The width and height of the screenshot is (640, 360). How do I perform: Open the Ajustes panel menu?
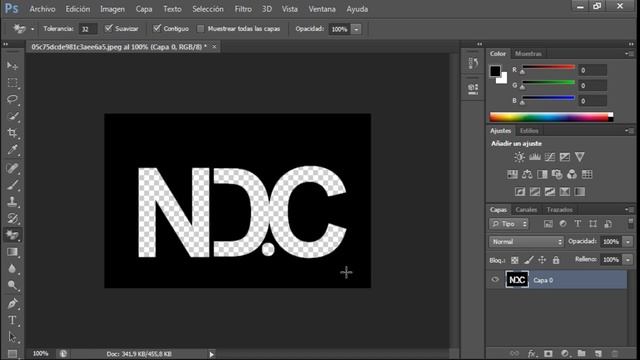pos(629,131)
